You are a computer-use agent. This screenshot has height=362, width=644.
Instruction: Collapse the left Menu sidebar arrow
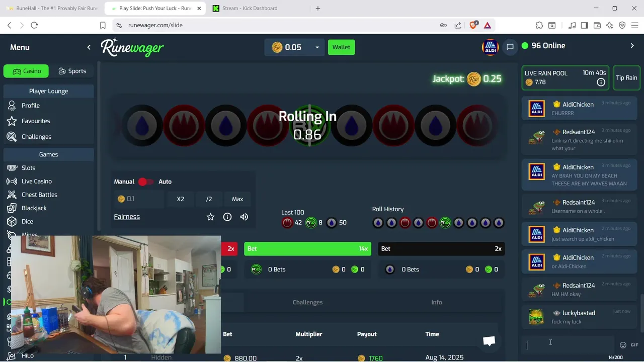pyautogui.click(x=89, y=47)
